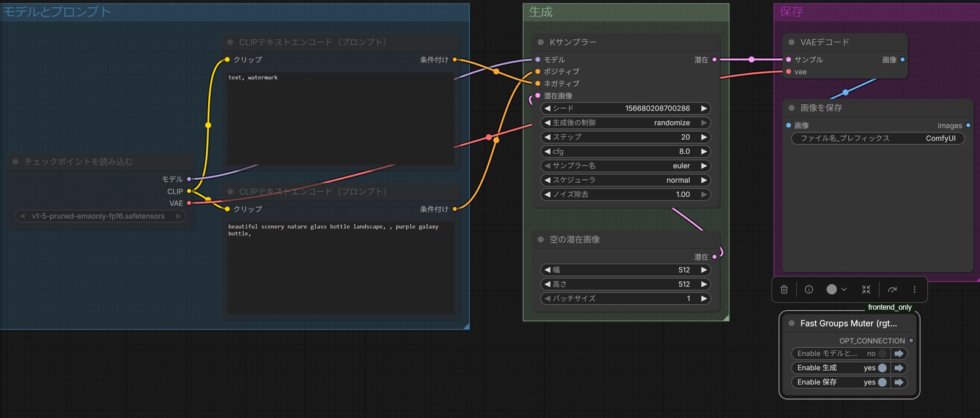Bypass node using the curved arrow icon
This screenshot has width=980, height=418.
(x=892, y=289)
